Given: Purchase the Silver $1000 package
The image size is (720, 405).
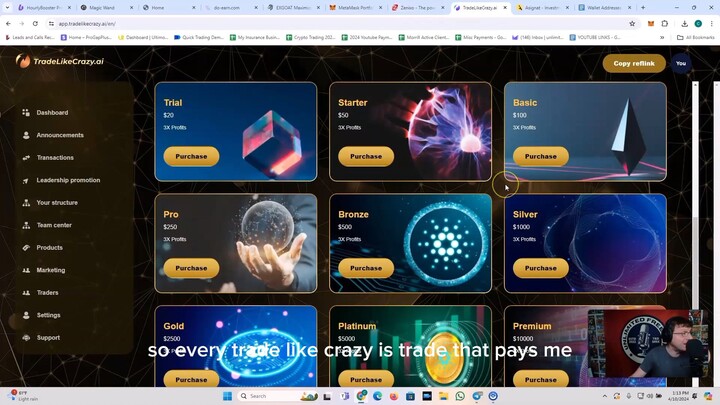Looking at the screenshot, I should [x=540, y=268].
